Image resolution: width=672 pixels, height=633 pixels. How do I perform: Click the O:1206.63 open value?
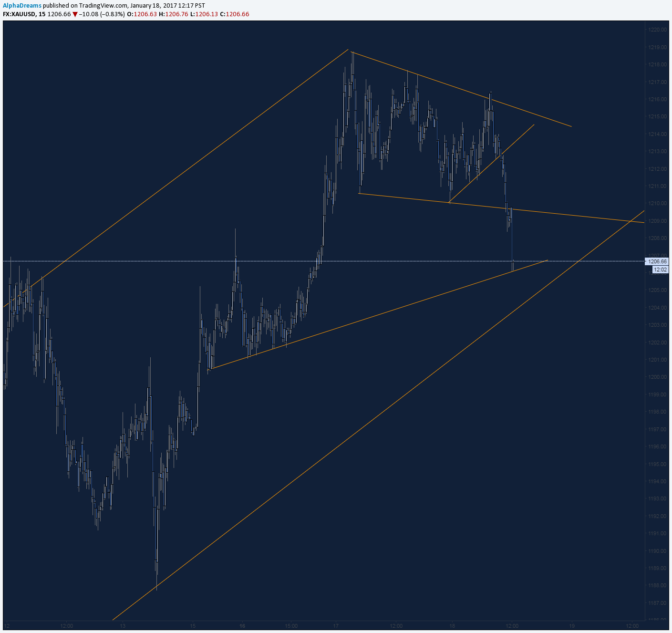[x=142, y=14]
